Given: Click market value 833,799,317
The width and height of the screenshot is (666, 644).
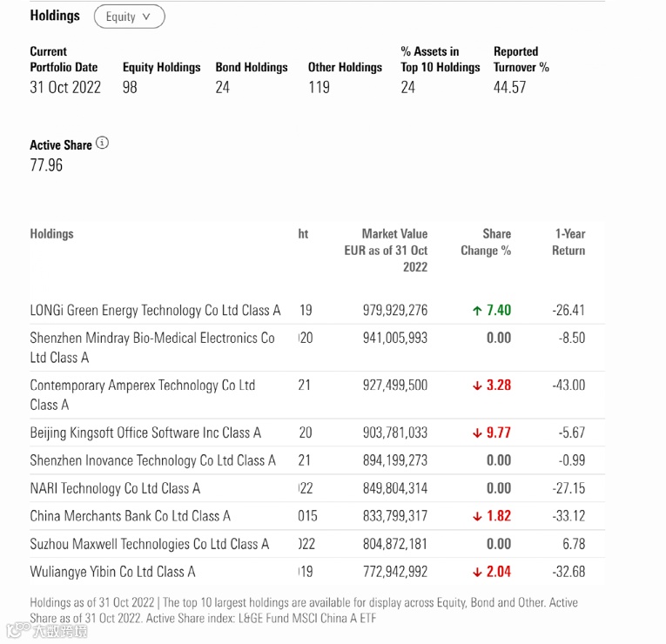Looking at the screenshot, I should 395,516.
